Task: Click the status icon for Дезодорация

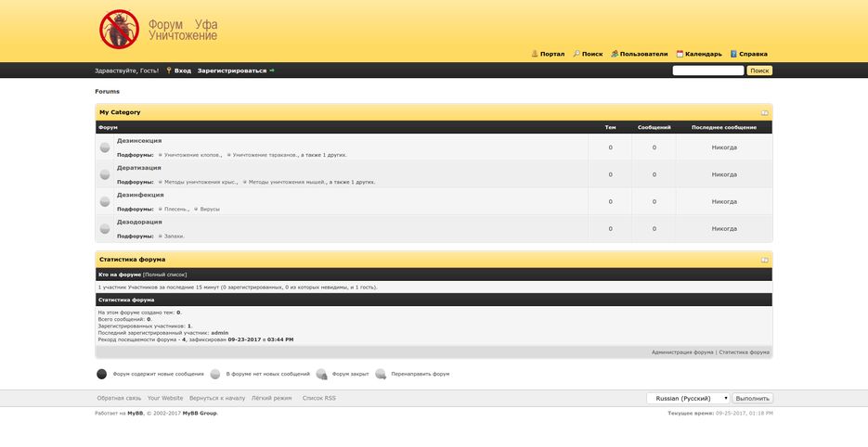Action: click(x=105, y=229)
